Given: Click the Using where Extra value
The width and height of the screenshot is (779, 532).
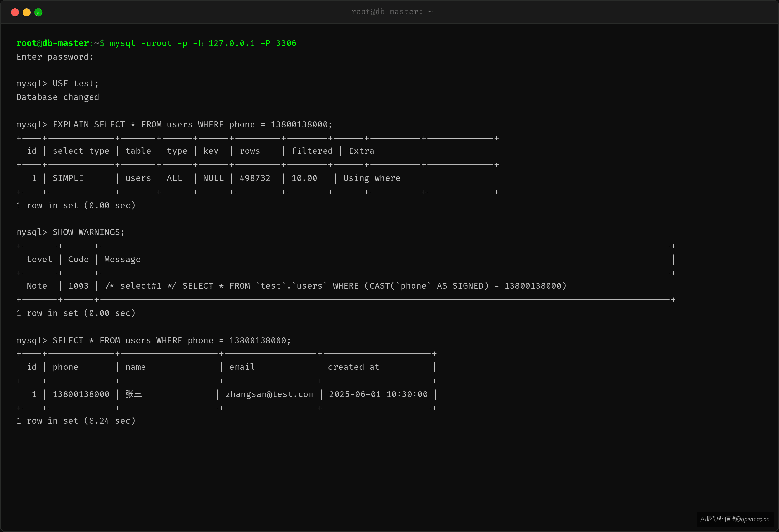Looking at the screenshot, I should [x=372, y=178].
